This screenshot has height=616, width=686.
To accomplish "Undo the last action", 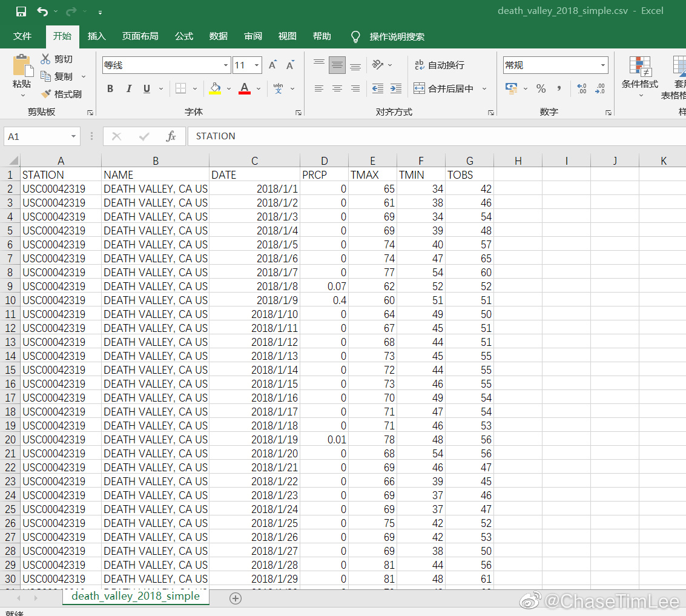I will (42, 12).
